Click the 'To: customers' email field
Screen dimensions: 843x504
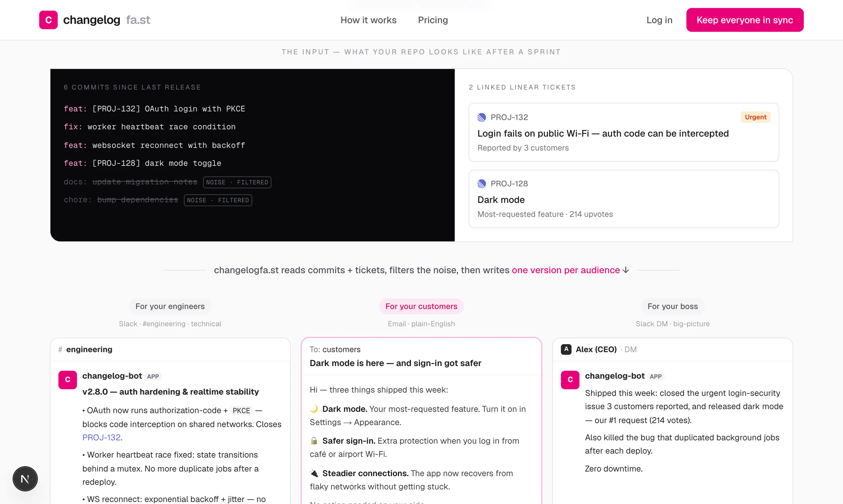(x=335, y=349)
